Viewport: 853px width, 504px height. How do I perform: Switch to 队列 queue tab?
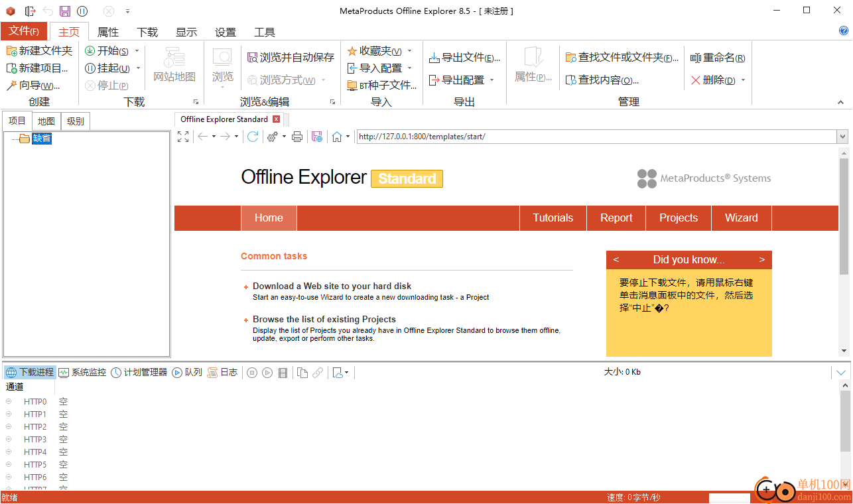[x=187, y=373]
